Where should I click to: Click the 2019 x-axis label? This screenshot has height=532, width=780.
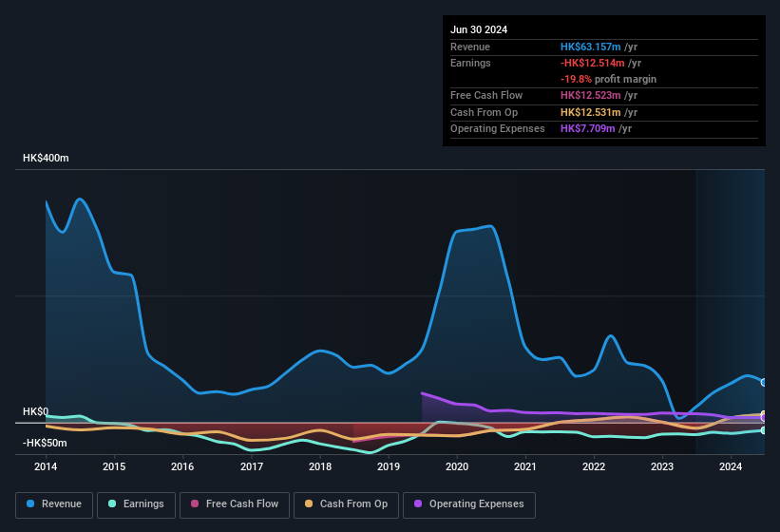click(x=389, y=466)
